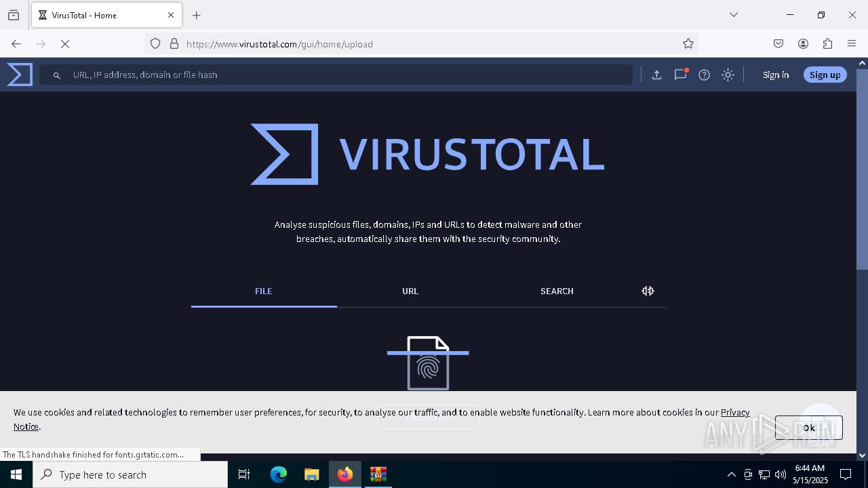The image size is (868, 488).
Task: Click the volume speaker tray icon
Action: coord(781,474)
